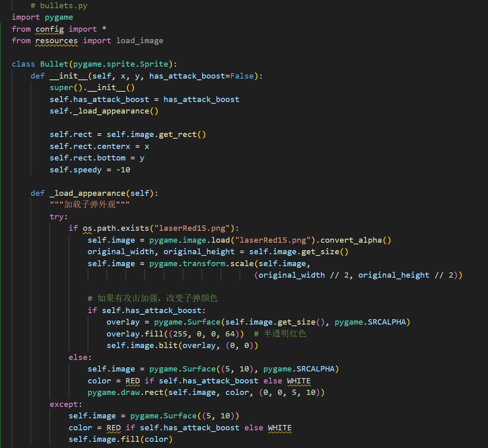Click 'WHITE' on line above pygame.draw.rect
The width and height of the screenshot is (488, 448).
point(299,381)
